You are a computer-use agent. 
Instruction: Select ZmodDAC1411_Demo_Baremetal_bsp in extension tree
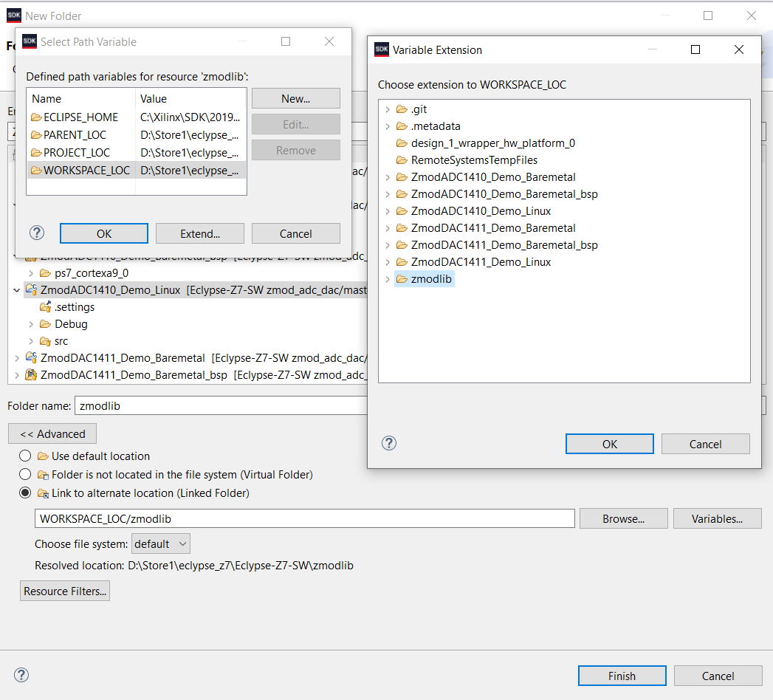pos(504,245)
